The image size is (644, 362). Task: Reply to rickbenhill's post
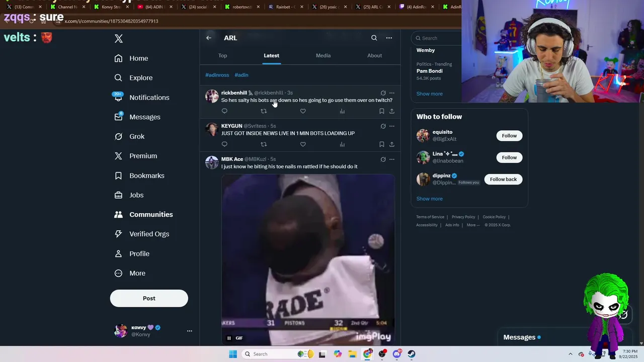click(224, 111)
